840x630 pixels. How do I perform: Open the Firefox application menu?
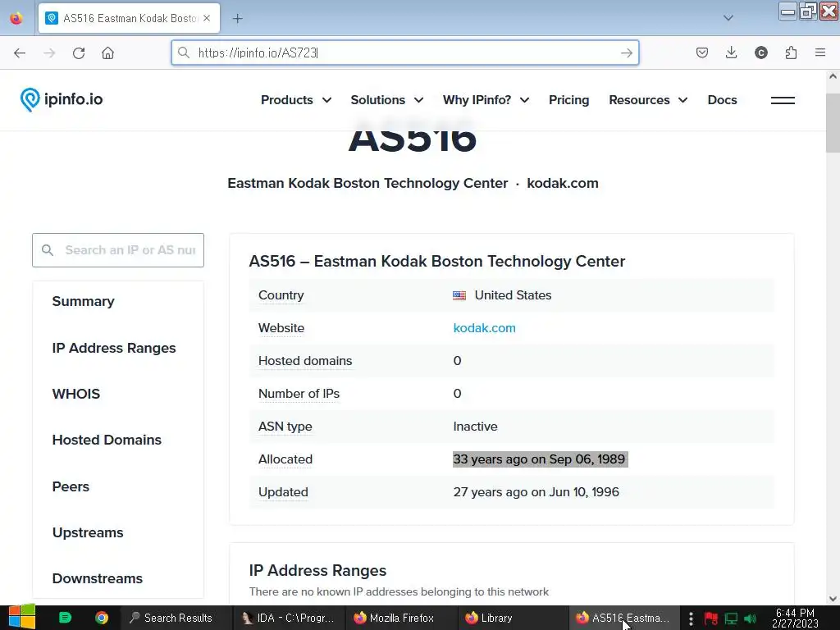tap(819, 52)
